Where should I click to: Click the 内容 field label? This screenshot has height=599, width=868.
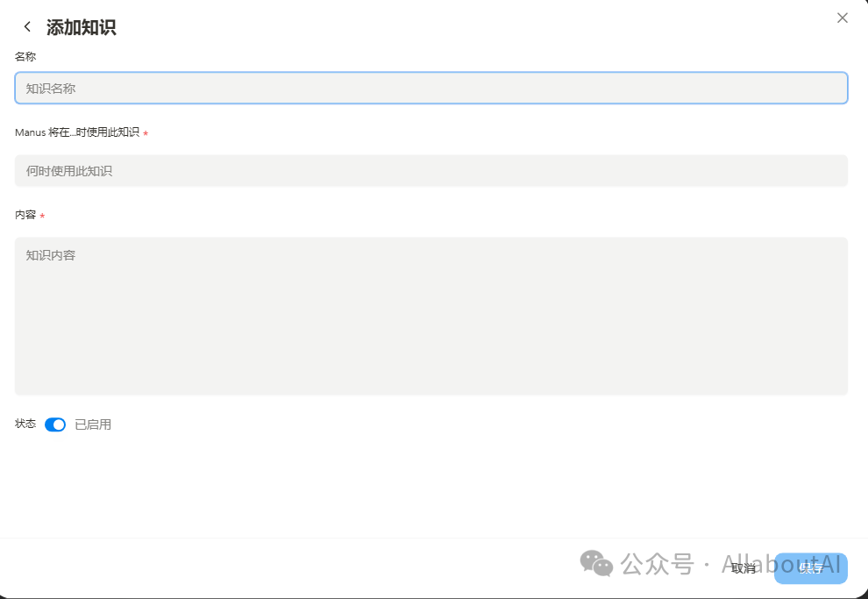25,215
